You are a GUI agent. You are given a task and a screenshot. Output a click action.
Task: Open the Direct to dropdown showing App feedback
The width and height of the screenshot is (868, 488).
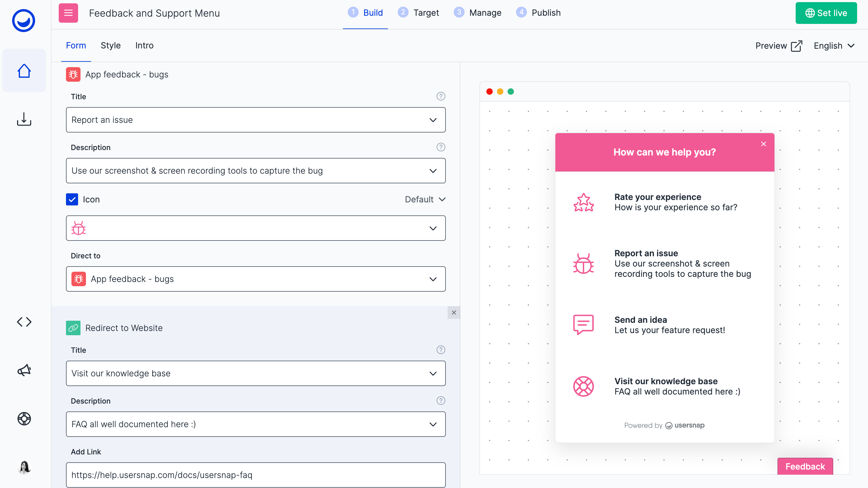tap(256, 279)
